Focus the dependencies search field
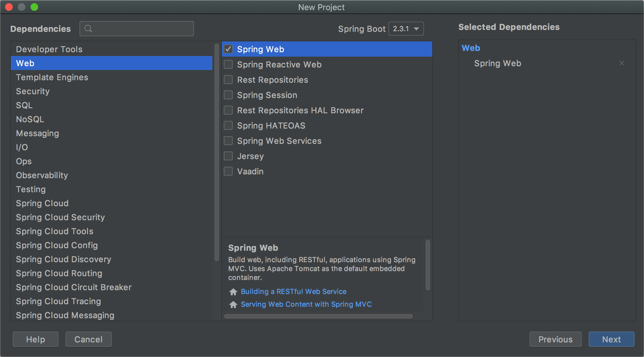 pyautogui.click(x=141, y=29)
